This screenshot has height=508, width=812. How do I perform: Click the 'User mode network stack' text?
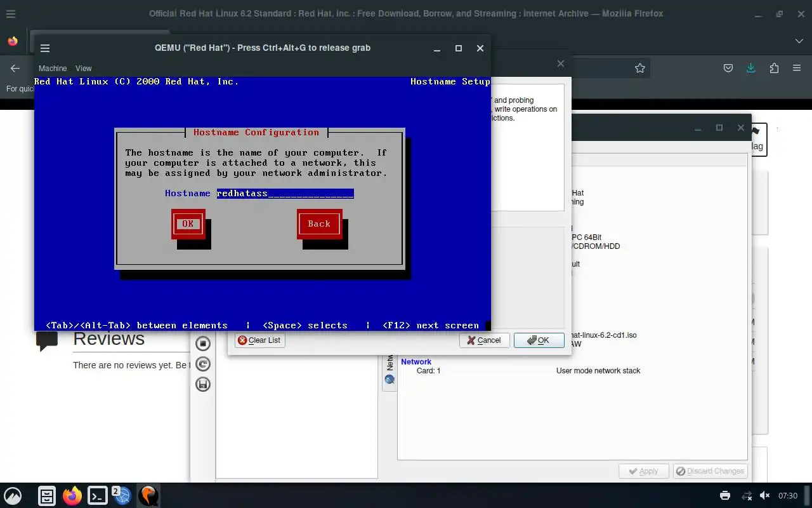[x=598, y=371]
